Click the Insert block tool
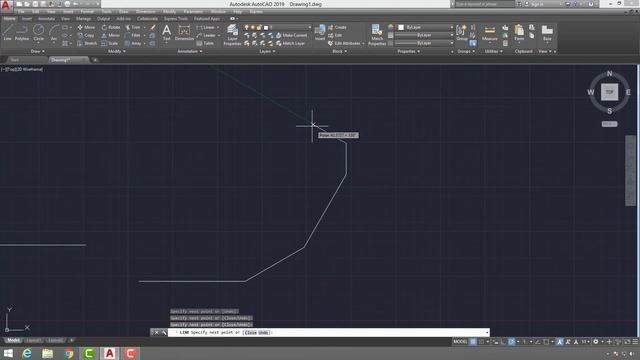The width and height of the screenshot is (640, 360). [320, 33]
